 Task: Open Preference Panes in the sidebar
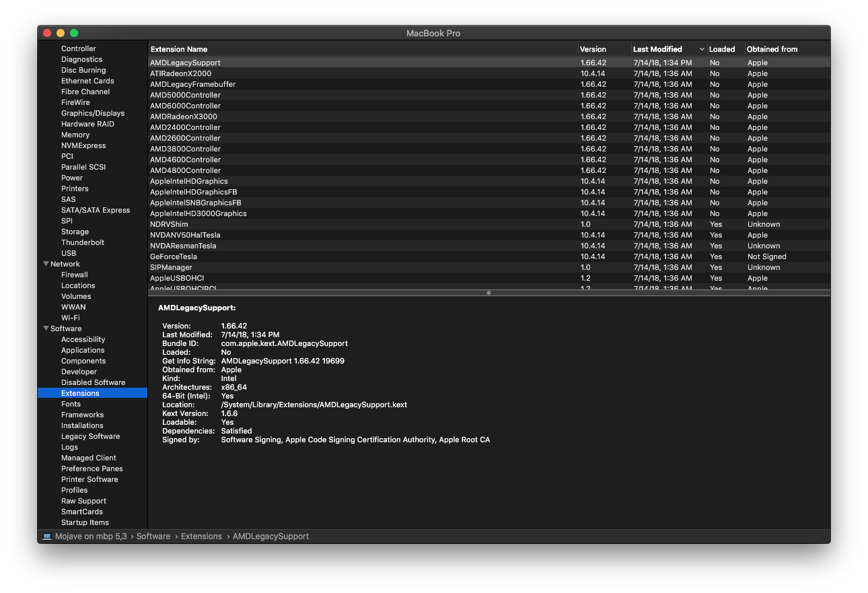(92, 468)
